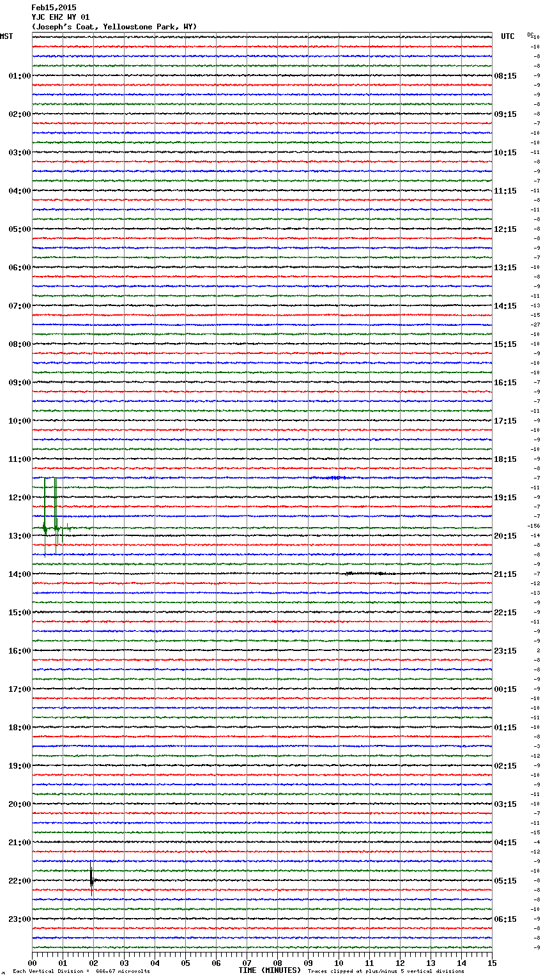Click the 06:15 UTC time label
Screen dimensions: 543x980
click(505, 919)
